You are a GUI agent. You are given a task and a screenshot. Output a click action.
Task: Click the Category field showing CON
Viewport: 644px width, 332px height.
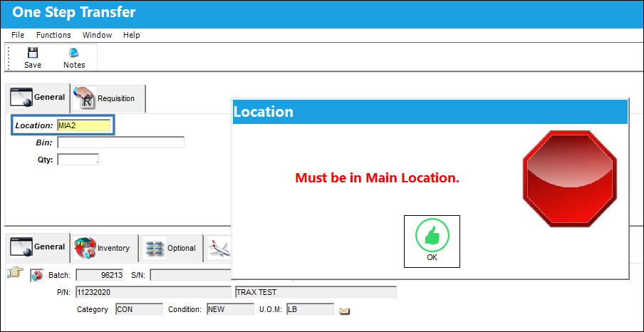pyautogui.click(x=139, y=309)
